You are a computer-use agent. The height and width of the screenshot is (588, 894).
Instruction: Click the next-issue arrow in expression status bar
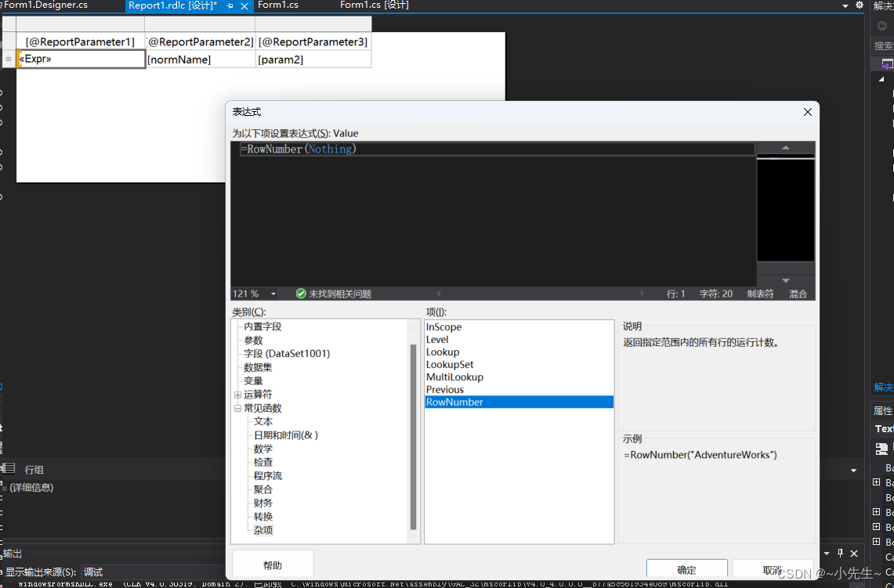pos(642,294)
